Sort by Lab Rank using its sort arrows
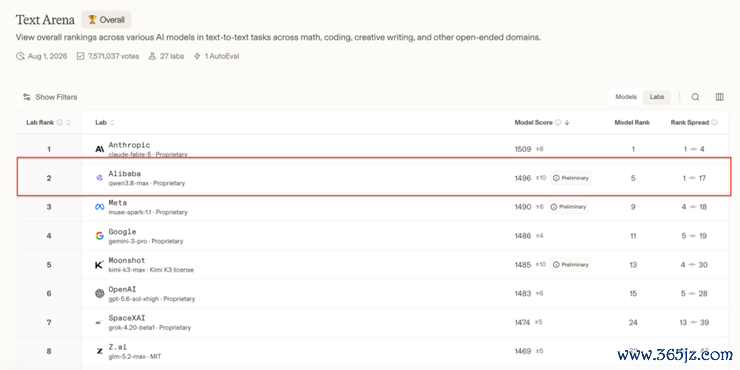 (x=68, y=122)
